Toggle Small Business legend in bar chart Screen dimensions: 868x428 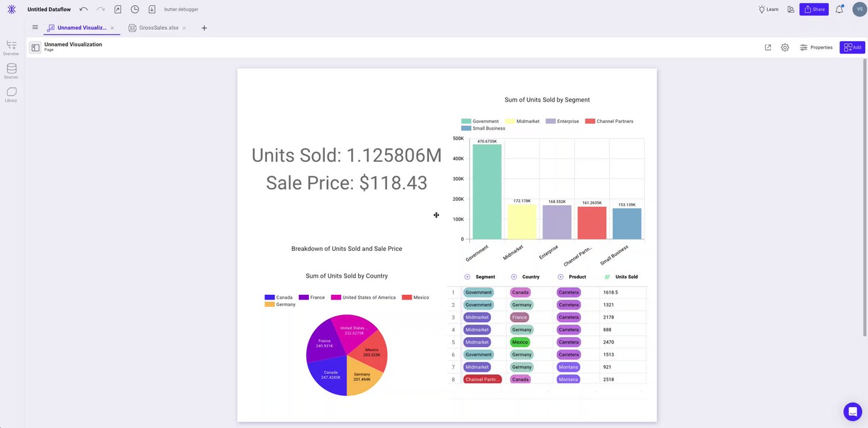[483, 128]
